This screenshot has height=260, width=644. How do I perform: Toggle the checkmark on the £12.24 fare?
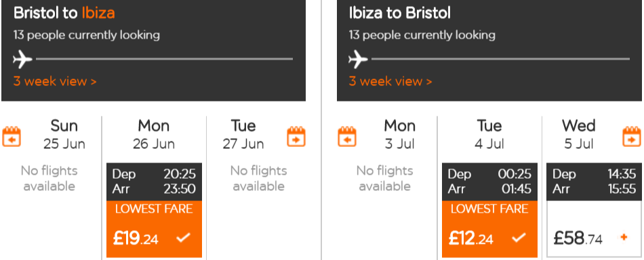pos(519,238)
